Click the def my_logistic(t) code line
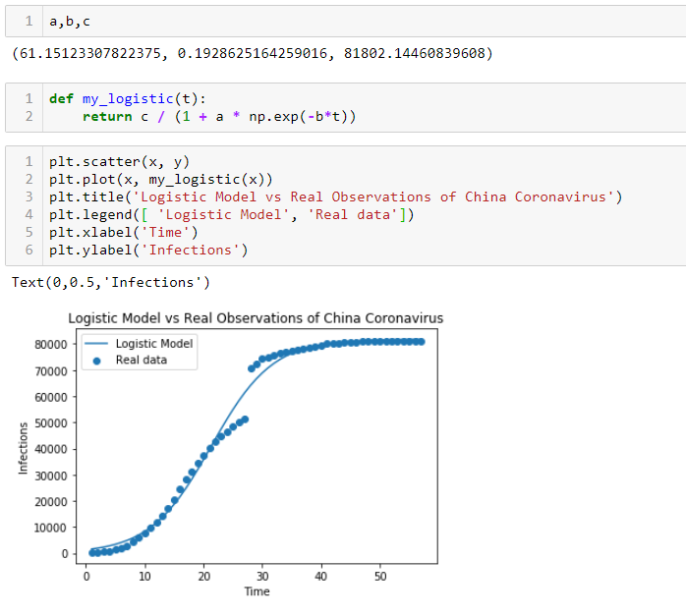 (x=128, y=99)
